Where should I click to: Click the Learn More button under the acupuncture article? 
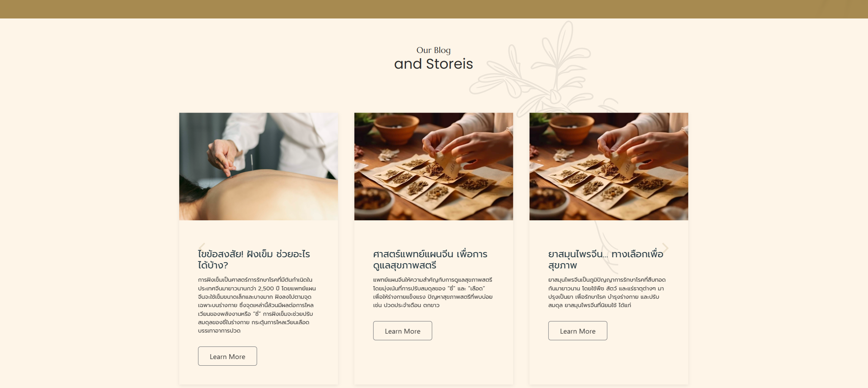(x=227, y=356)
